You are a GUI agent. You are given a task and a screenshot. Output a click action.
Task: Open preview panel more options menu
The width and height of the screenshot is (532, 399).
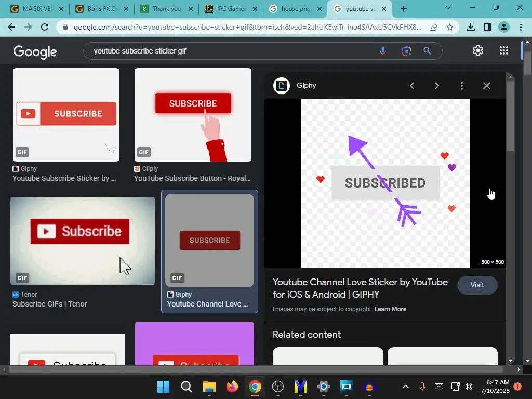(x=462, y=86)
